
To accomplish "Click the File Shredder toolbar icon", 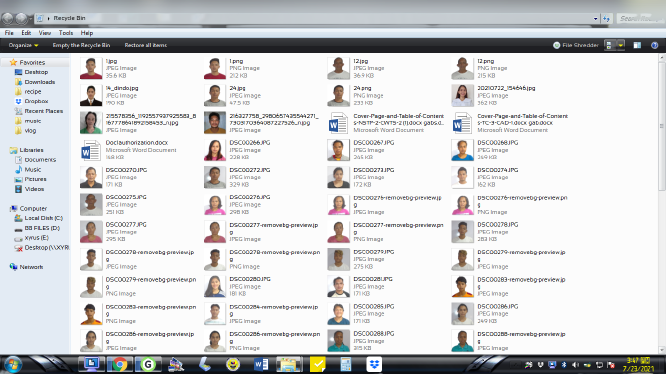I will 556,45.
